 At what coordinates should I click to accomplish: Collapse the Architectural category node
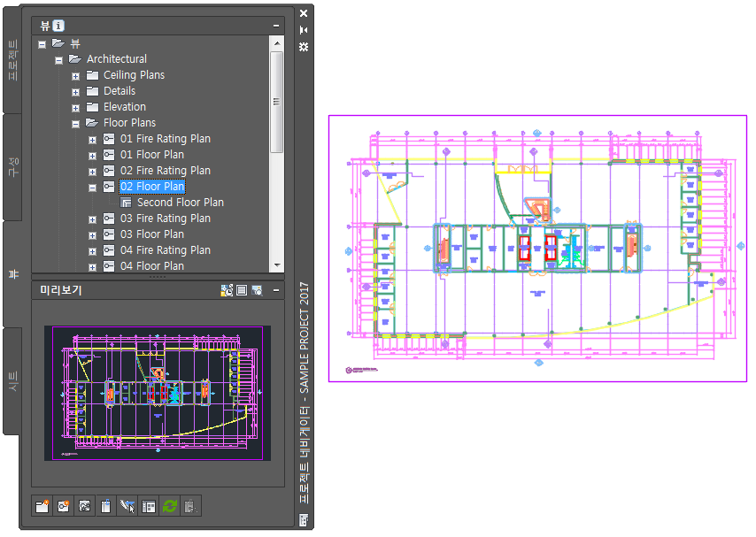58,60
